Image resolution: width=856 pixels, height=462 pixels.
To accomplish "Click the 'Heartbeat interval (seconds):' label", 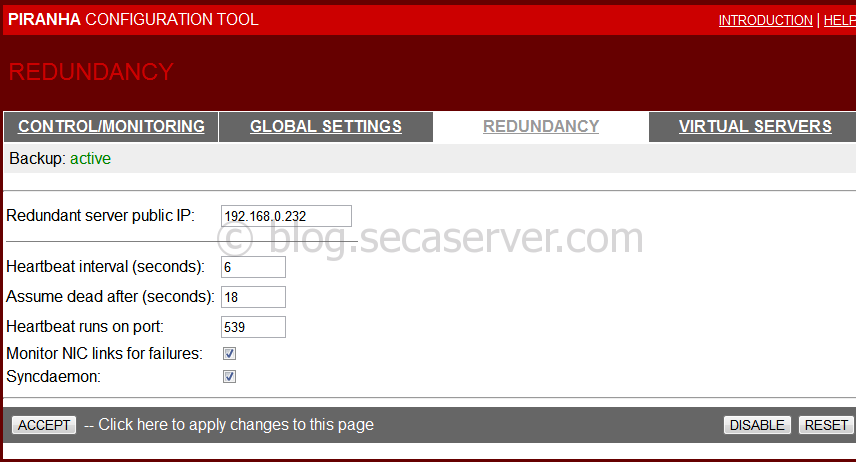I will (105, 266).
